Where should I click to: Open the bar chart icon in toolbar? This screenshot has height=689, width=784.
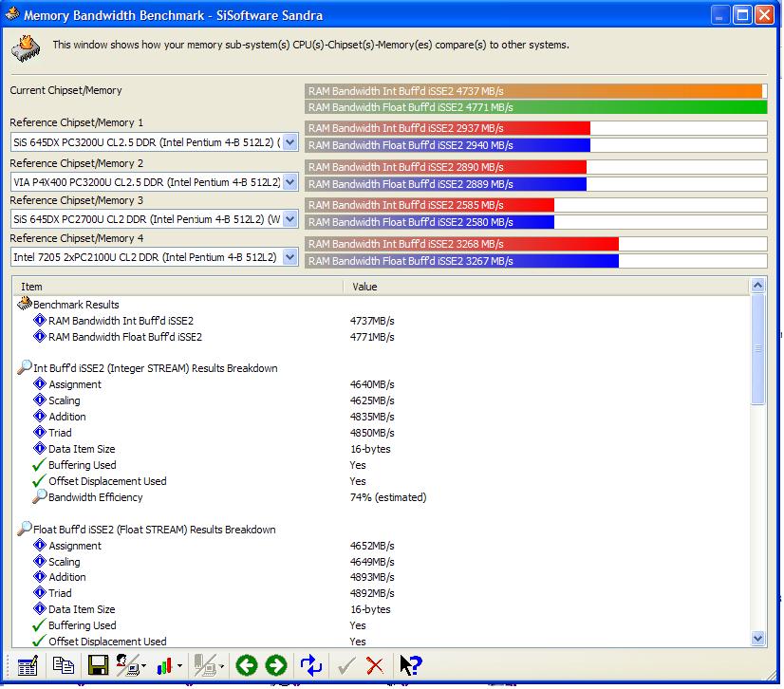pyautogui.click(x=164, y=666)
